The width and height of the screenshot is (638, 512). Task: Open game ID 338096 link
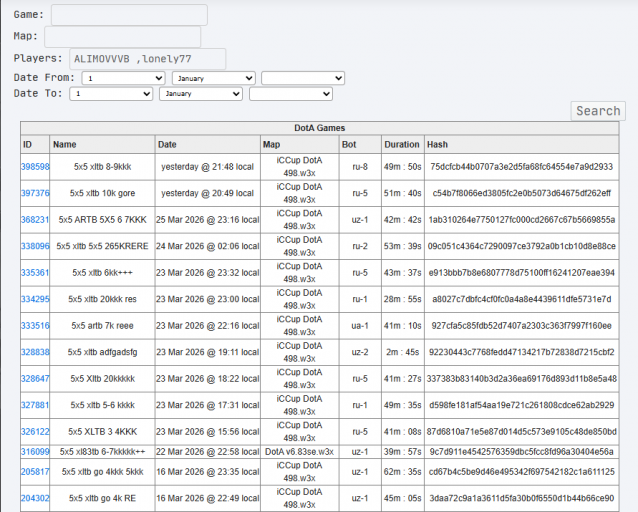click(x=35, y=246)
